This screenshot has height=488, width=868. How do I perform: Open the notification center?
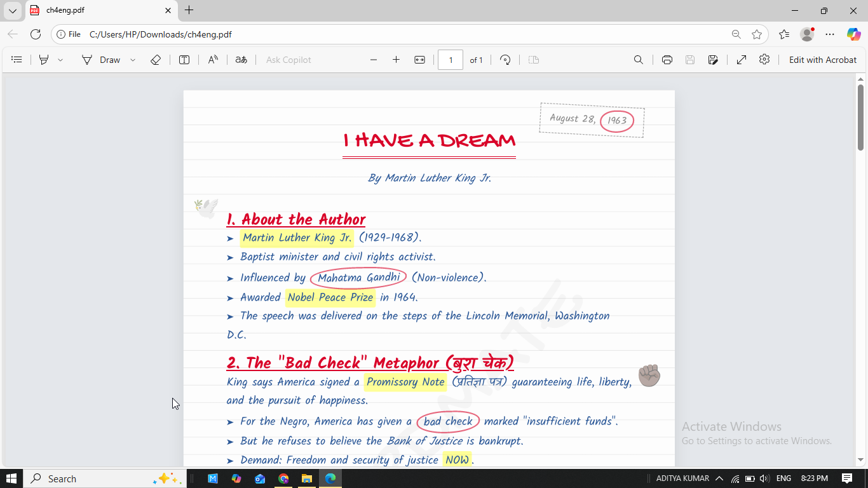(x=847, y=478)
